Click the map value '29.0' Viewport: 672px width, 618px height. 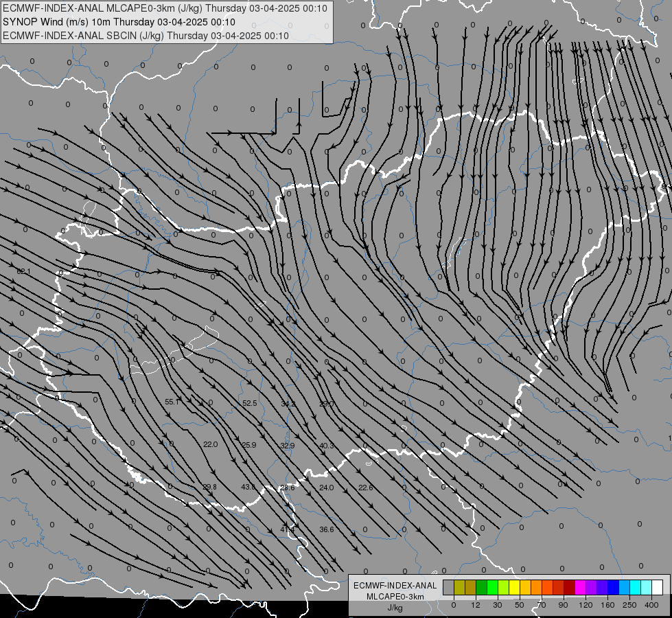(x=327, y=404)
